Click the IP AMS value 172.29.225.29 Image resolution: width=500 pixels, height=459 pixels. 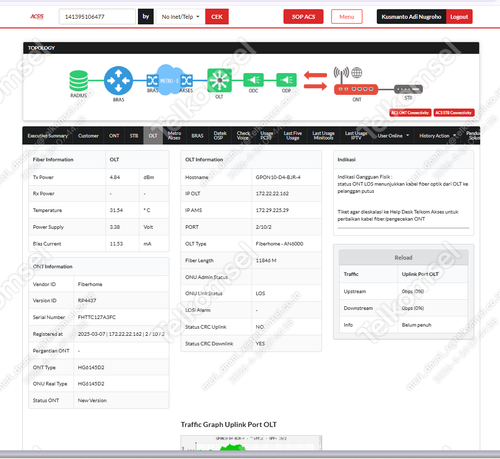(272, 210)
